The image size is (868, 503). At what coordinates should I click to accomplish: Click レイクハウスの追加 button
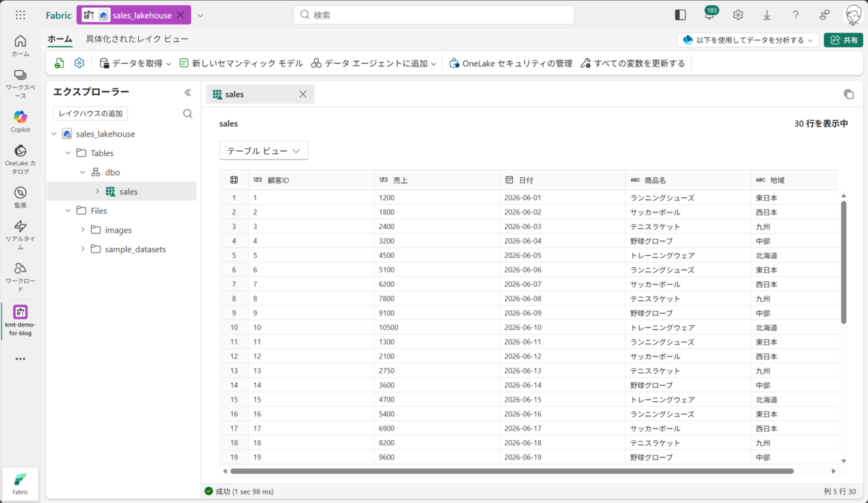(x=90, y=113)
